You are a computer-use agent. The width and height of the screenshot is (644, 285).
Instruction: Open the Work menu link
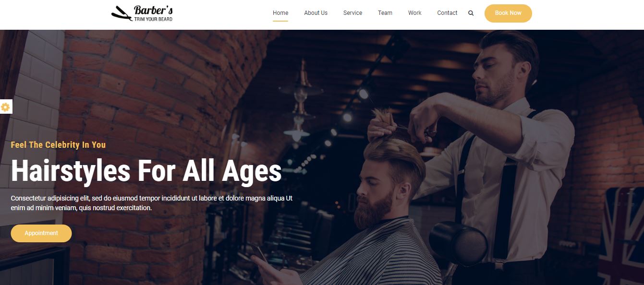(x=414, y=13)
